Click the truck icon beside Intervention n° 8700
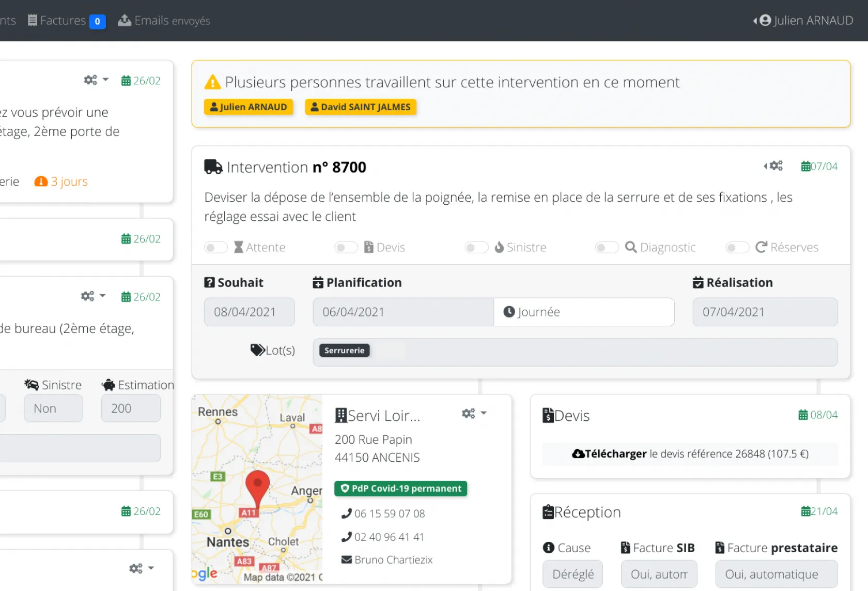 (x=213, y=167)
